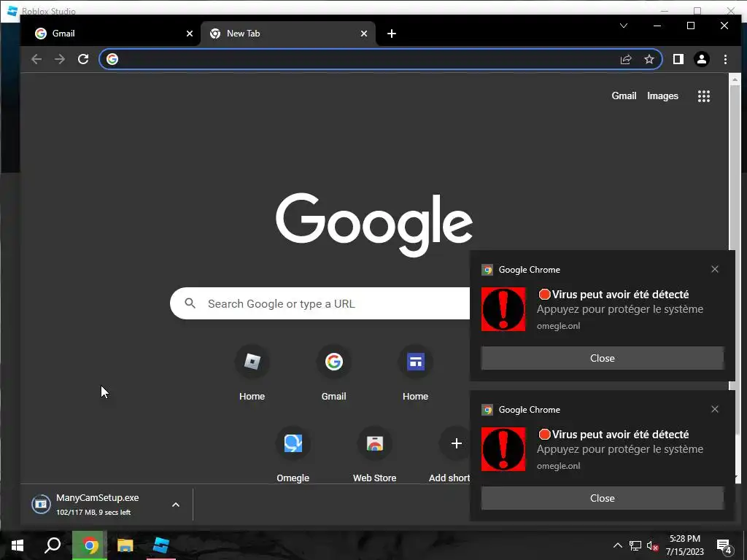This screenshot has width=747, height=560.
Task: Click the Chrome taskbar icon
Action: click(90, 545)
